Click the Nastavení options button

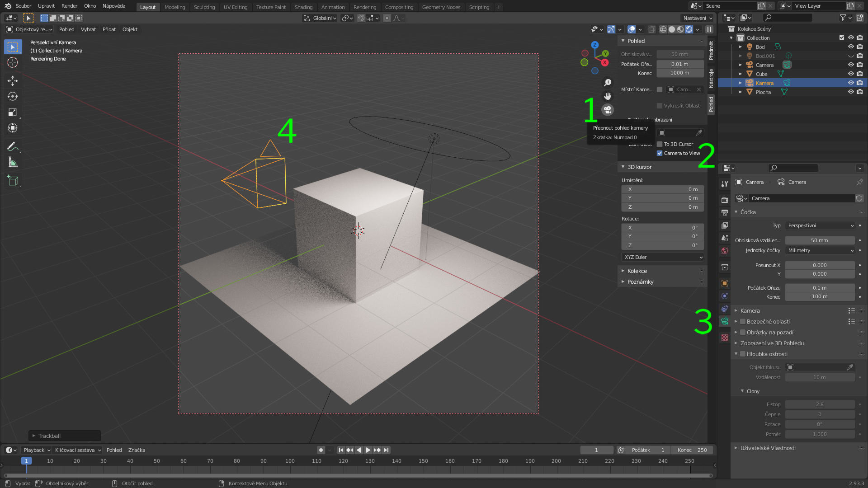click(x=698, y=18)
